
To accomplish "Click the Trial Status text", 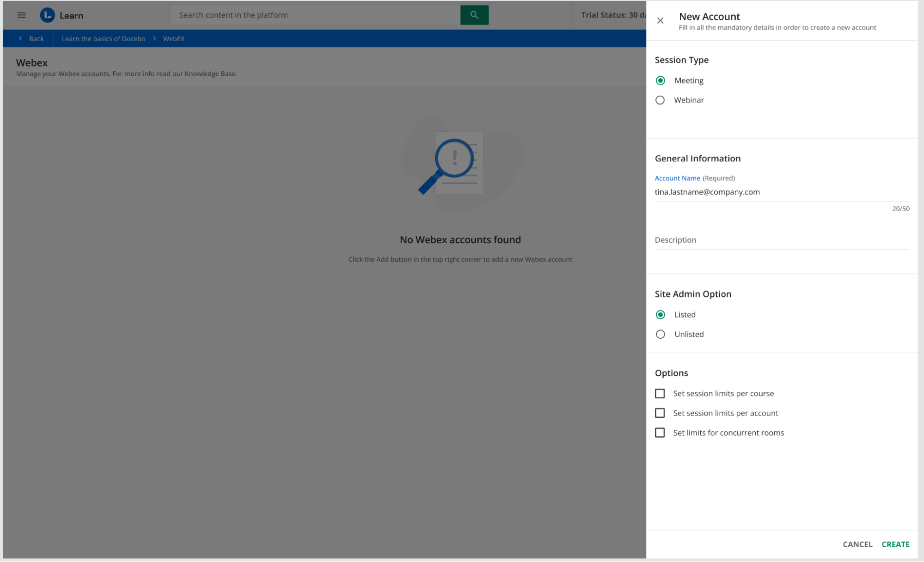I will pyautogui.click(x=613, y=15).
